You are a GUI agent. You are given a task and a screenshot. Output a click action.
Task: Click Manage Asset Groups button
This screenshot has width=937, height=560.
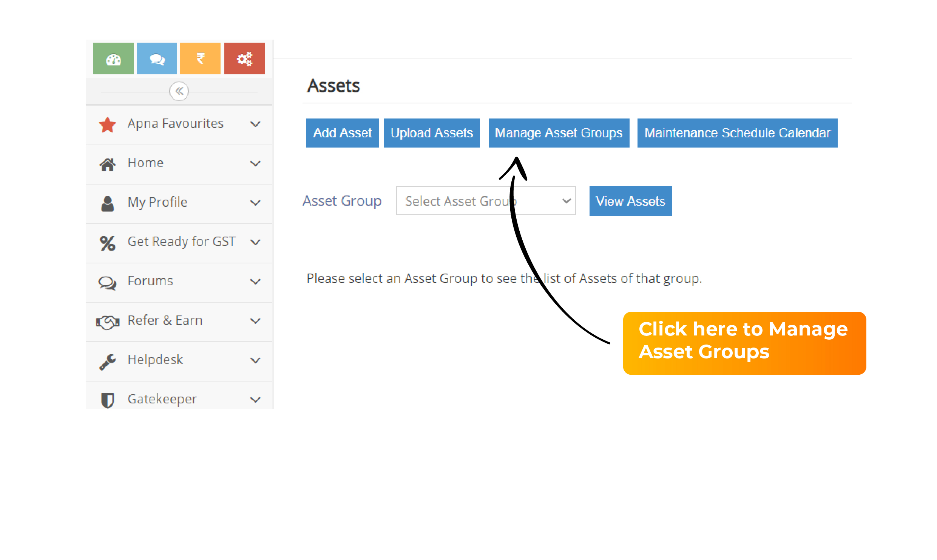(559, 133)
